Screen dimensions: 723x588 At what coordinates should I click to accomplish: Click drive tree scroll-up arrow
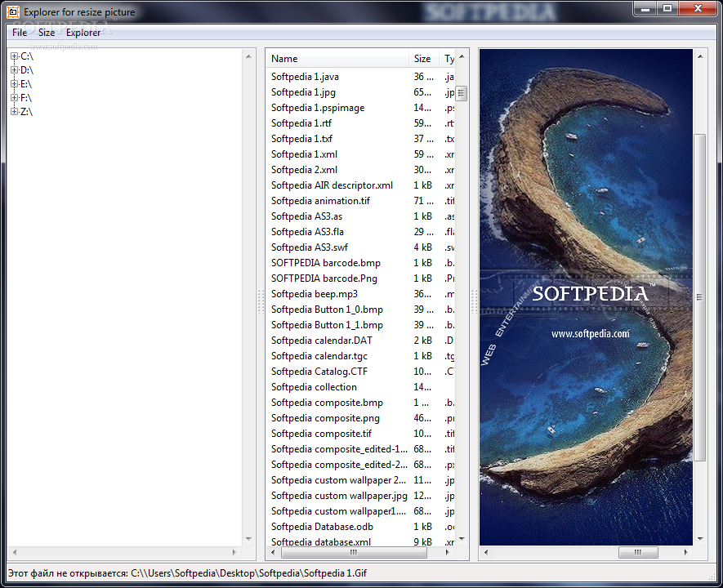coord(248,56)
